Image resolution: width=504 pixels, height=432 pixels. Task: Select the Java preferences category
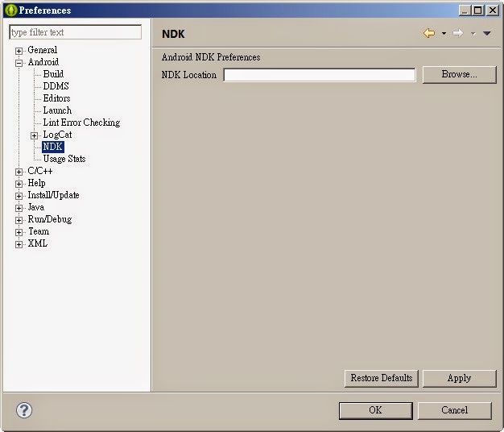tap(35, 207)
